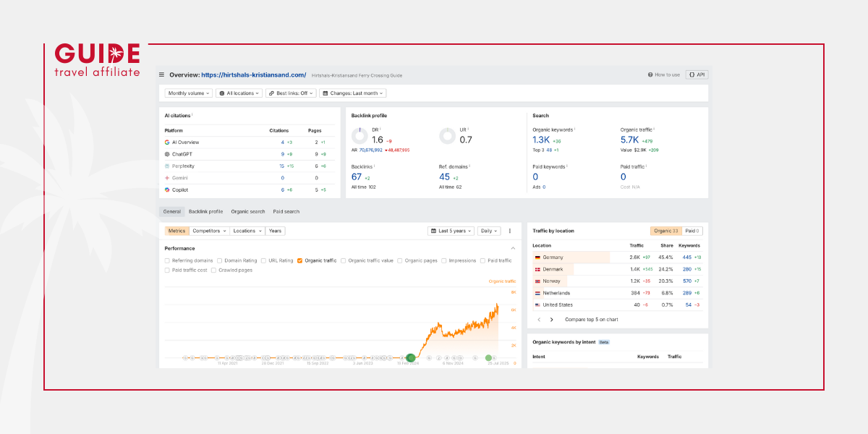This screenshot has width=868, height=434.
Task: Select the Paid toggle in Traffic by location
Action: (x=692, y=231)
